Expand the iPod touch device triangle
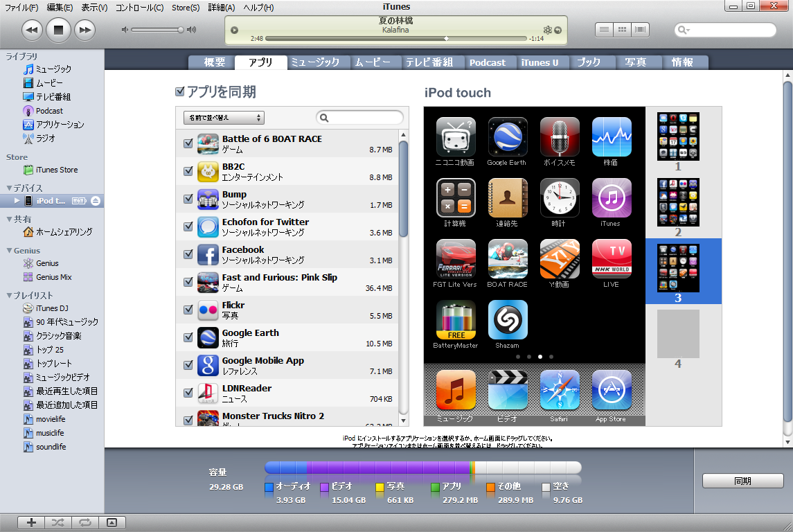Image resolution: width=793 pixels, height=532 pixels. [17, 201]
